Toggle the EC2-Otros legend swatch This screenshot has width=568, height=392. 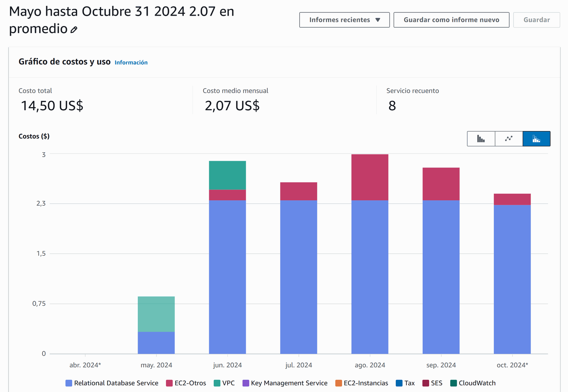click(x=169, y=383)
